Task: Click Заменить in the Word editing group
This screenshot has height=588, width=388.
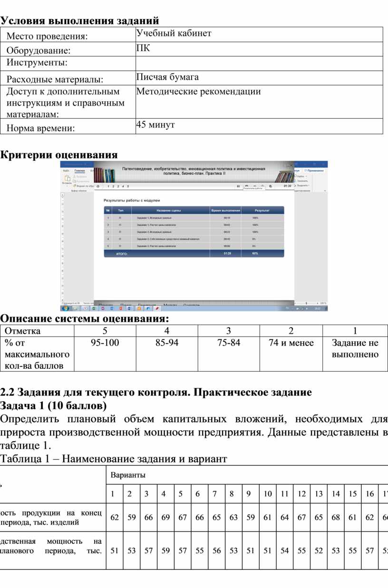Action: coord(302,181)
